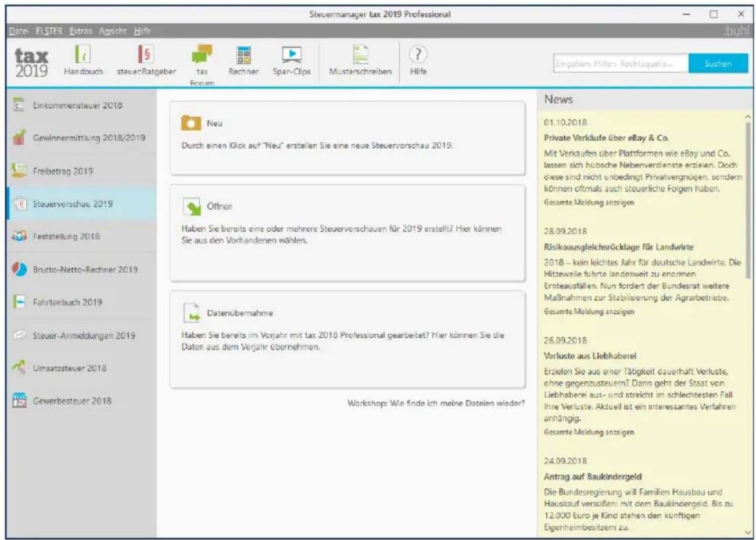Open the Hilfe menu in the menu bar
Viewport: 756px width, 540px height.
142,31
